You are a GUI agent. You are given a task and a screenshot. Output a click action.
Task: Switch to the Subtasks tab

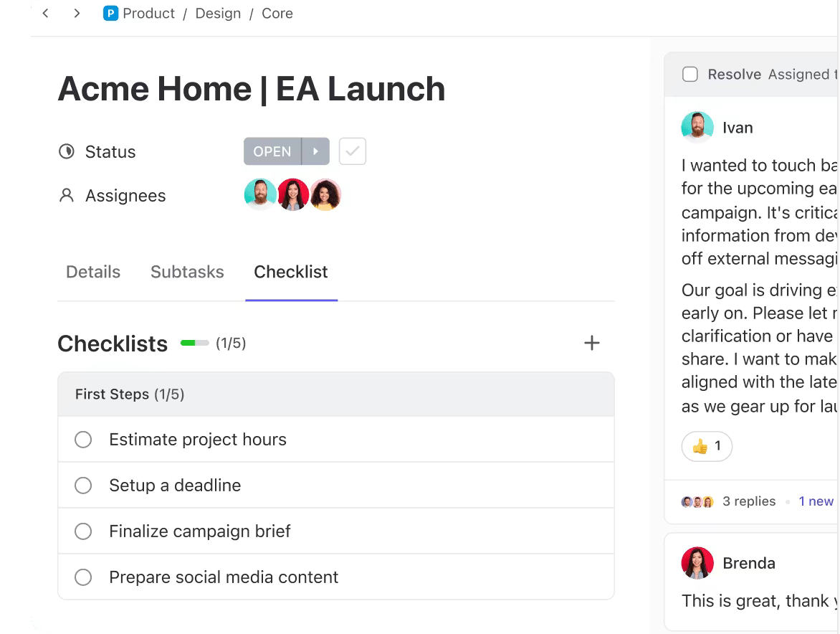point(187,272)
